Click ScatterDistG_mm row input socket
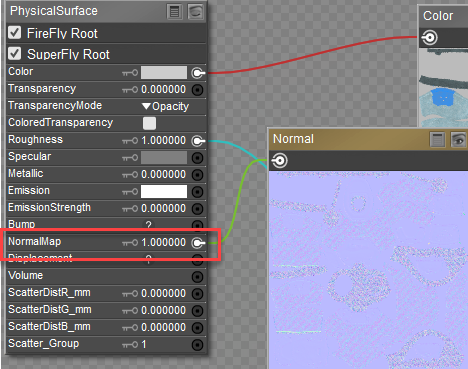The image size is (468, 369). coord(198,311)
